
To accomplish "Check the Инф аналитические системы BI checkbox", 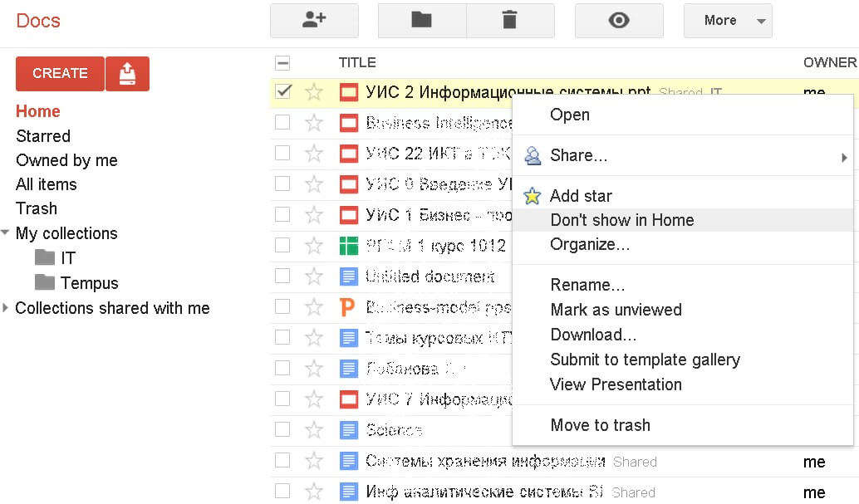I will [x=282, y=491].
